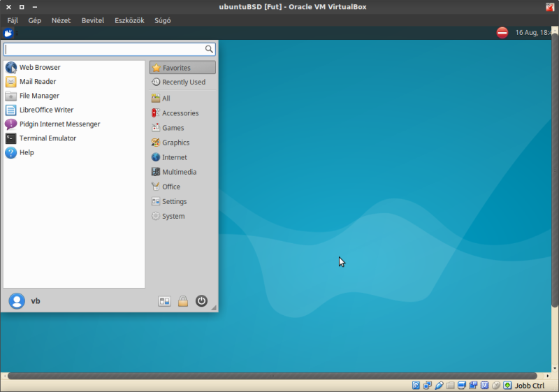
Task: Open Mail Reader from favorites list
Action: tap(74, 82)
